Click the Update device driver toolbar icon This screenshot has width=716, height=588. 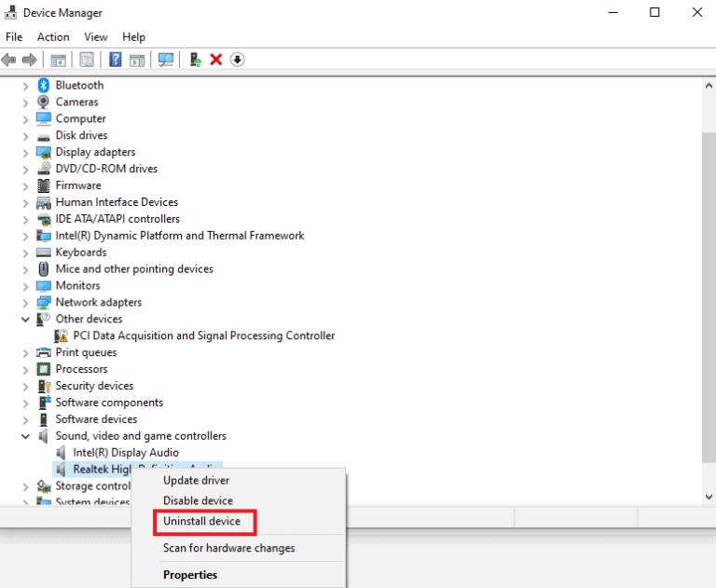(x=196, y=60)
